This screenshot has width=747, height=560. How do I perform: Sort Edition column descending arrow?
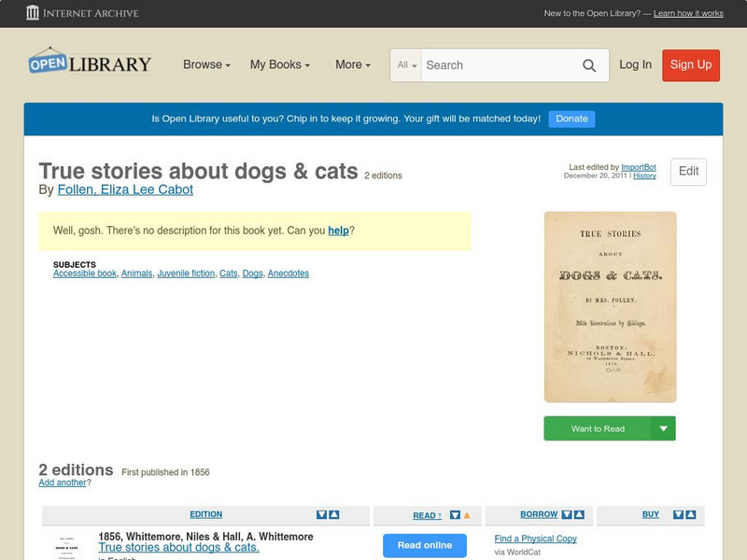click(321, 515)
